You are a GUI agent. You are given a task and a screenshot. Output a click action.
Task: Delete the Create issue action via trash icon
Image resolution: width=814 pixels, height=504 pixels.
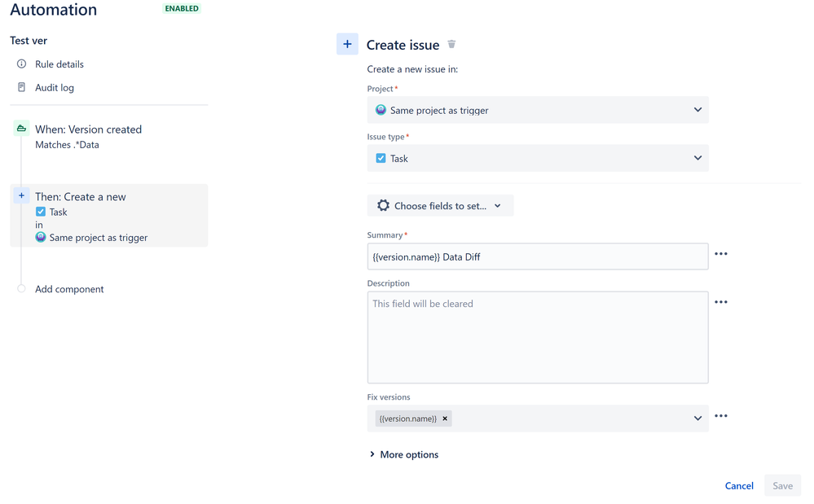(x=451, y=45)
